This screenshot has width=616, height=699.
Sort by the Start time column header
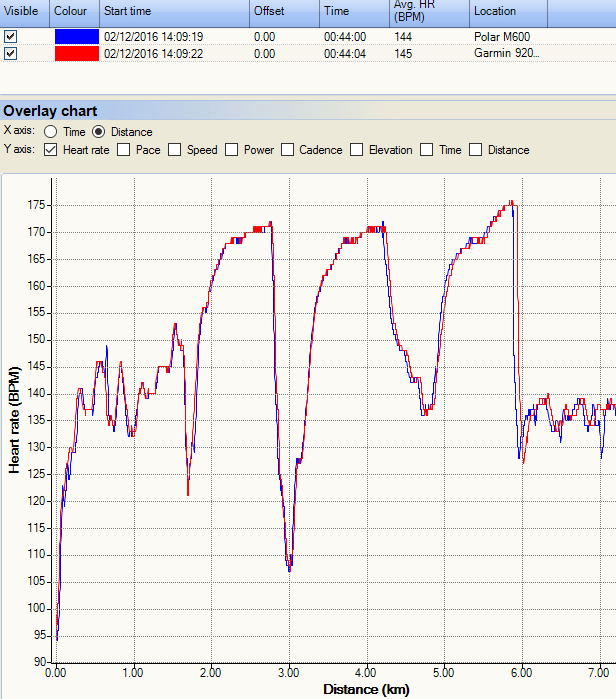174,12
